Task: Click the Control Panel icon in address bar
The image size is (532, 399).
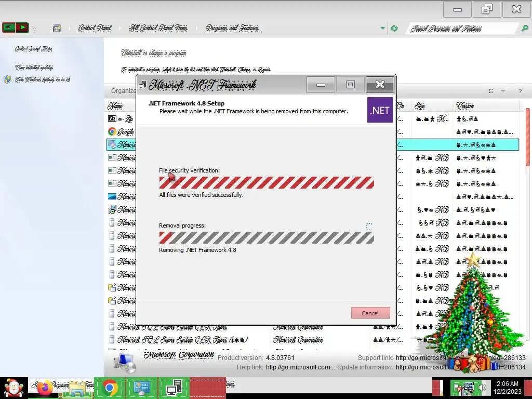Action: 57,28
